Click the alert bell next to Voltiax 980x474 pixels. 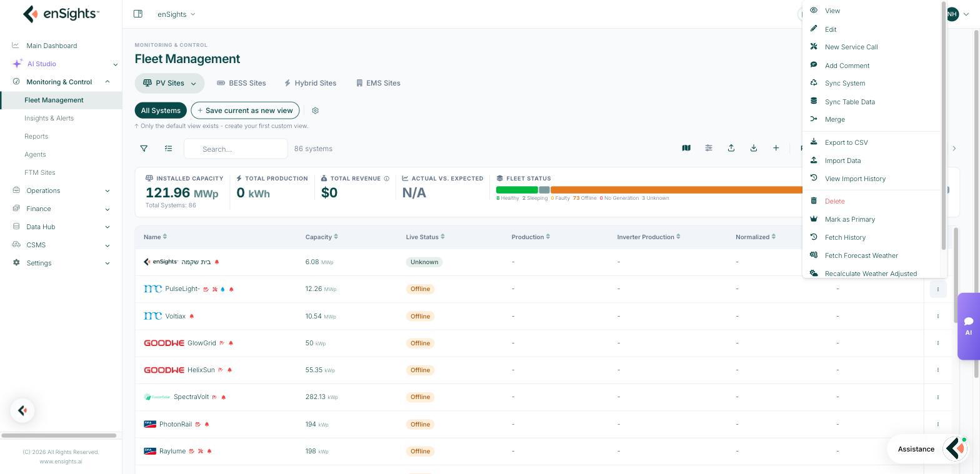192,317
